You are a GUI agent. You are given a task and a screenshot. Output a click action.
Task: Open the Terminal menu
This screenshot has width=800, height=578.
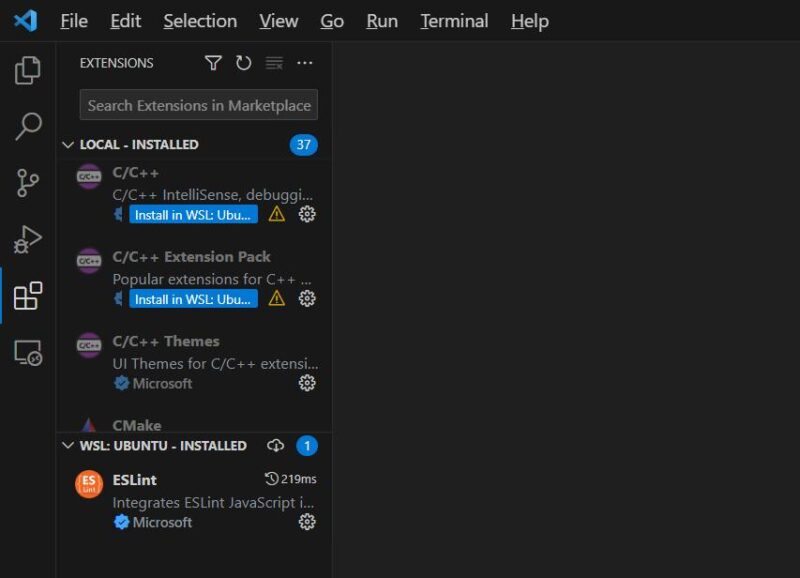(454, 20)
